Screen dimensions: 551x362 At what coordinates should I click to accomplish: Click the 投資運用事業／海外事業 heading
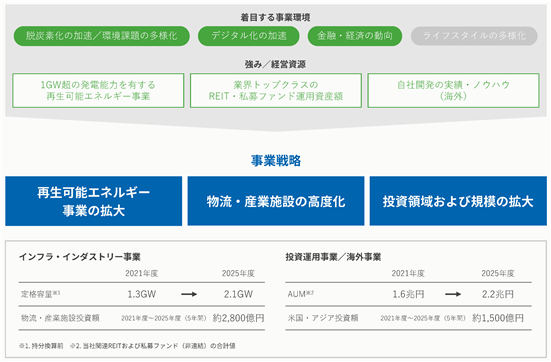pyautogui.click(x=333, y=257)
